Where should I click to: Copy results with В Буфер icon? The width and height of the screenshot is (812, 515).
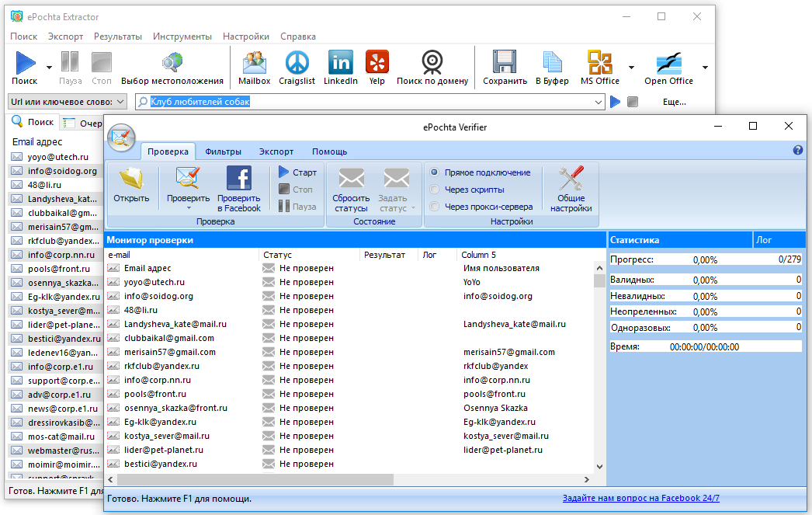pos(552,63)
